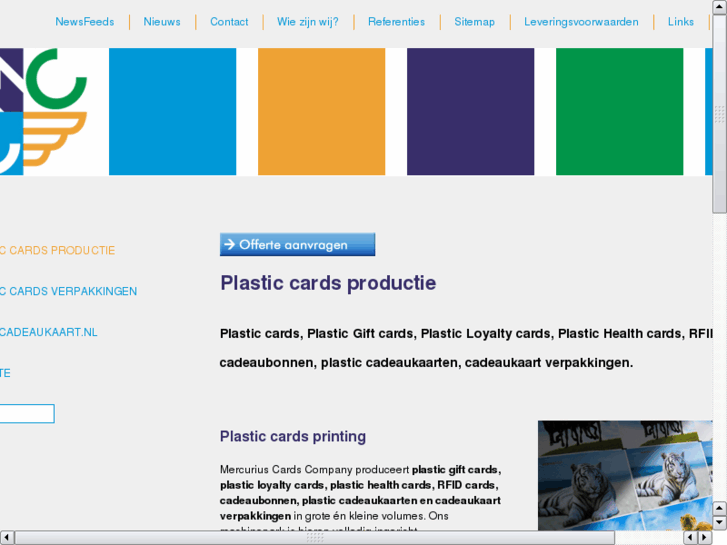Click the vertical scrollbar down arrow at bottom
The height and width of the screenshot is (545, 727).
(x=720, y=523)
